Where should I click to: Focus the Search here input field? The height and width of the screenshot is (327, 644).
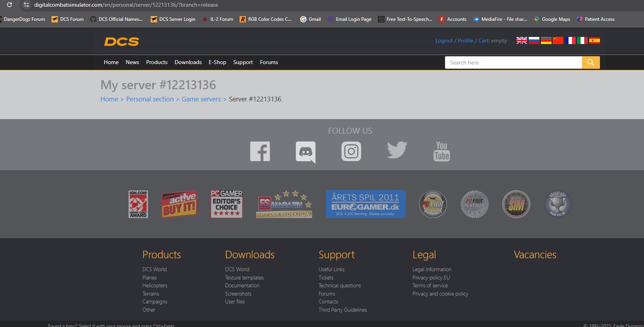pos(513,62)
